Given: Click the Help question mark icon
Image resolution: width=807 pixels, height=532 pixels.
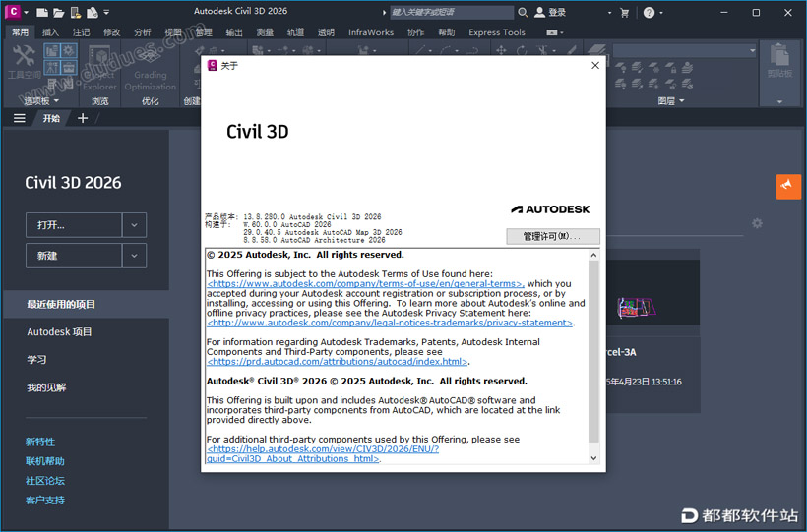Looking at the screenshot, I should [649, 13].
